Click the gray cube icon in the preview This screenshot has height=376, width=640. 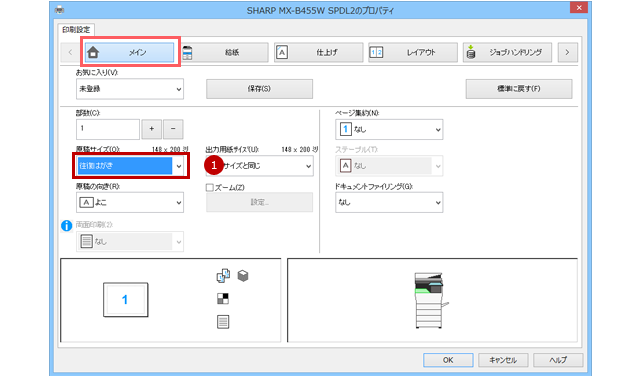point(243,276)
